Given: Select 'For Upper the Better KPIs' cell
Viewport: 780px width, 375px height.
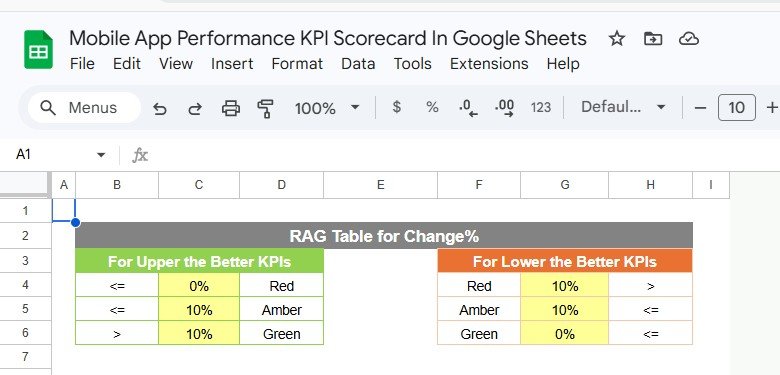Looking at the screenshot, I should pos(199,261).
